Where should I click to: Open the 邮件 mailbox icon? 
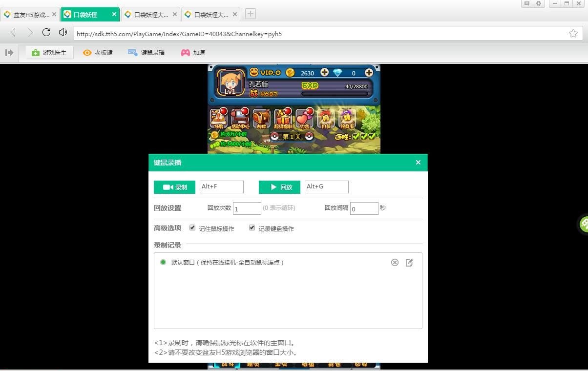(x=262, y=117)
